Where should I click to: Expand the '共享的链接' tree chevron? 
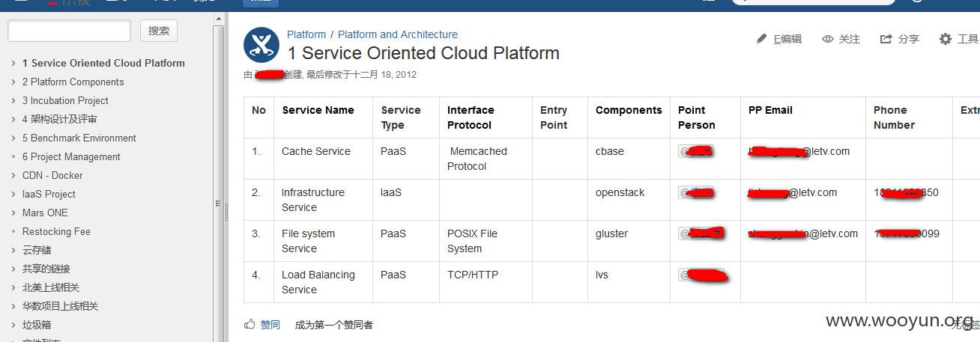pos(13,269)
